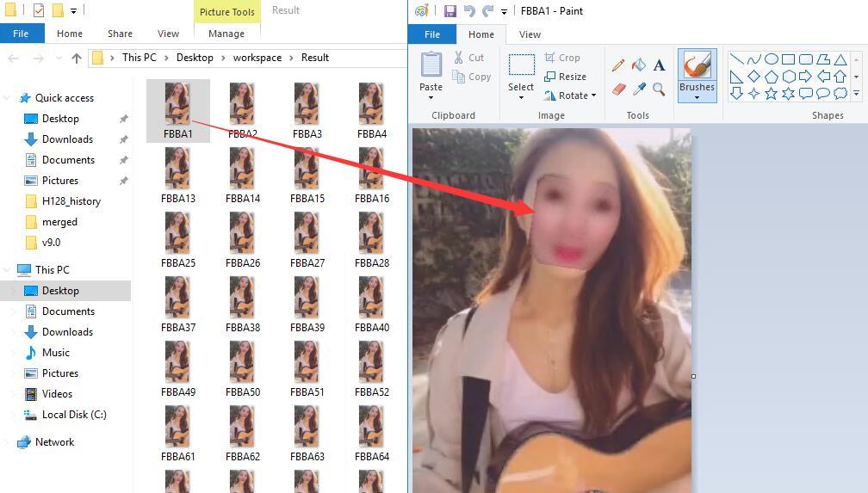Select the Text tool in Paint
Viewport: 868px width, 493px height.
click(659, 65)
